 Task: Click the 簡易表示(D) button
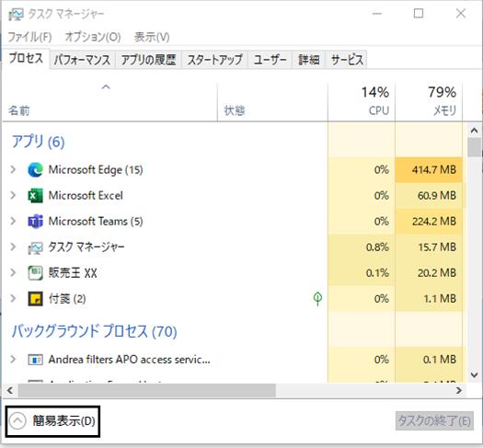52,421
